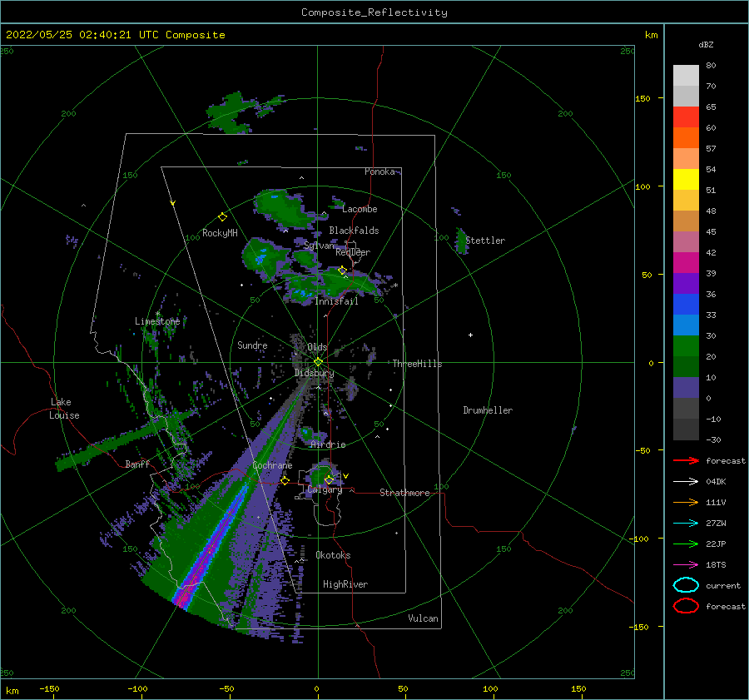Image resolution: width=749 pixels, height=700 pixels.
Task: Select the red swatch below 65 dBZ
Action: [x=686, y=117]
